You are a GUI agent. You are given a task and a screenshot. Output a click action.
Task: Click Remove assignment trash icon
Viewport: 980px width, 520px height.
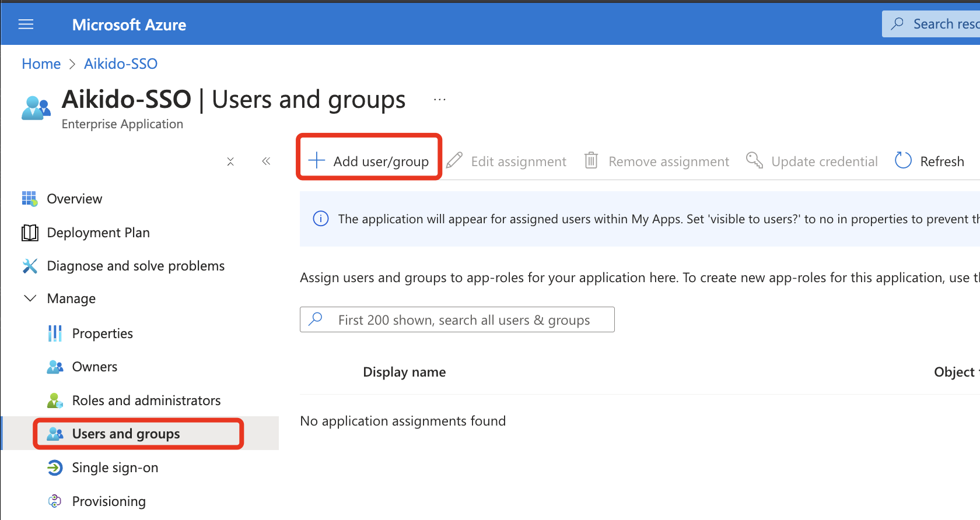coord(591,160)
